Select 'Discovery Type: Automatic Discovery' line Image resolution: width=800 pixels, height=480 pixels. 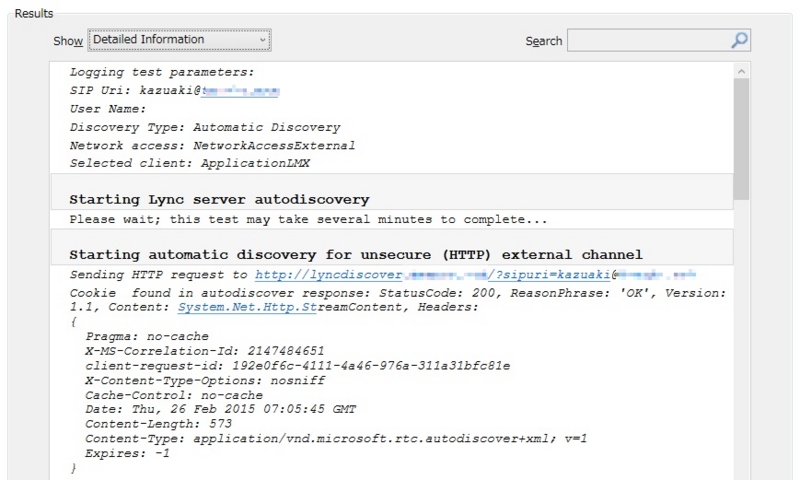point(205,127)
